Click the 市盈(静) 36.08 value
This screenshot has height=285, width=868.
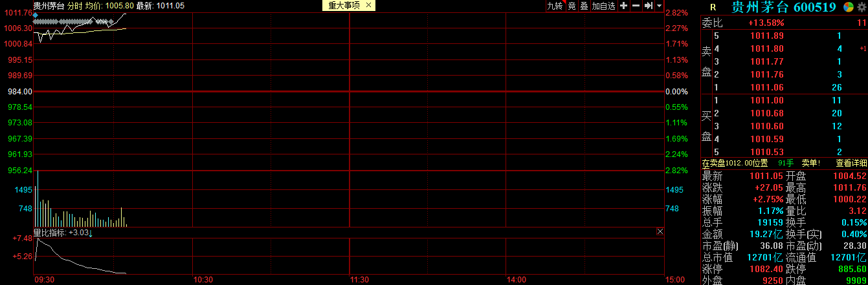pyautogui.click(x=773, y=246)
